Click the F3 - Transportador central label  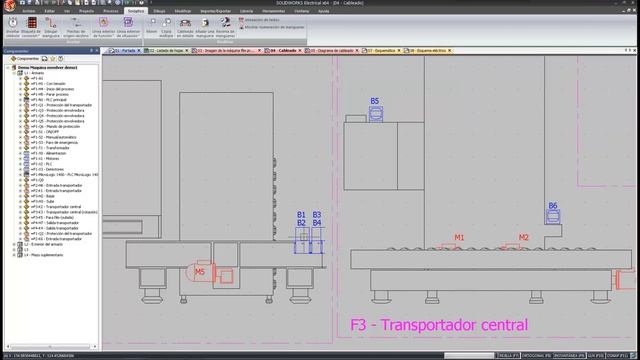pyautogui.click(x=439, y=325)
